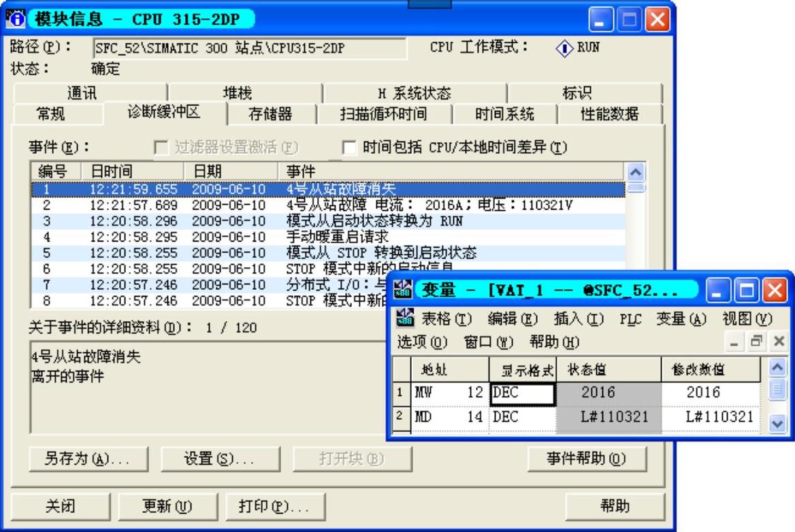This screenshot has width=795, height=532.
Task: Open the 窗口(W) menu
Action: pos(488,342)
